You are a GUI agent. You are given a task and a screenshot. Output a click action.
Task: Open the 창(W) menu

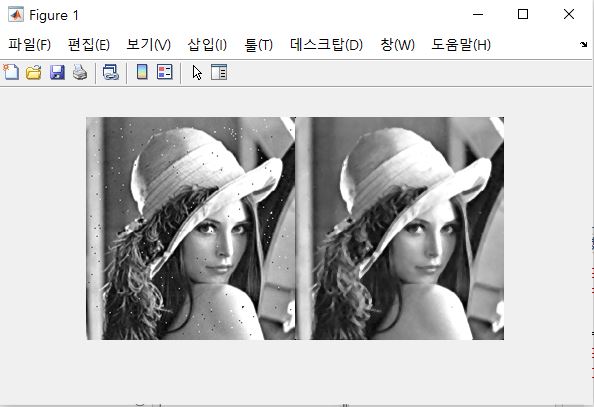(x=397, y=45)
